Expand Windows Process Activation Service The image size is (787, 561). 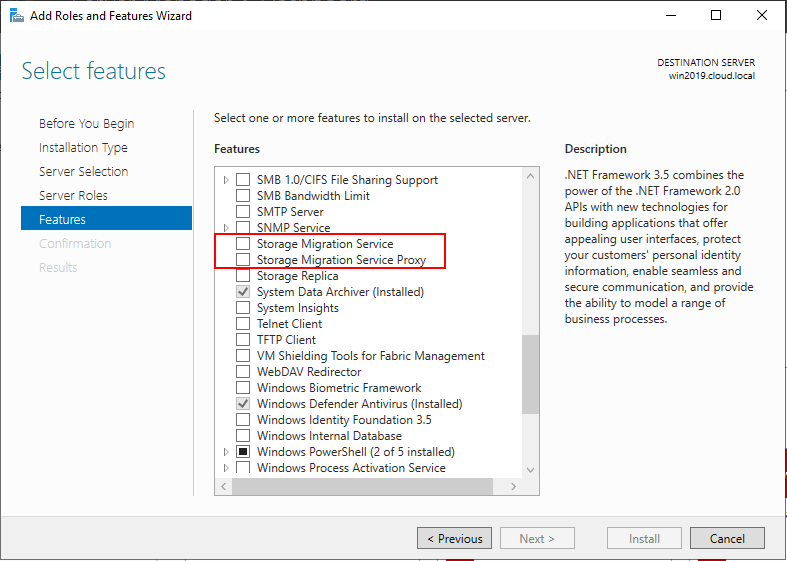click(x=226, y=468)
